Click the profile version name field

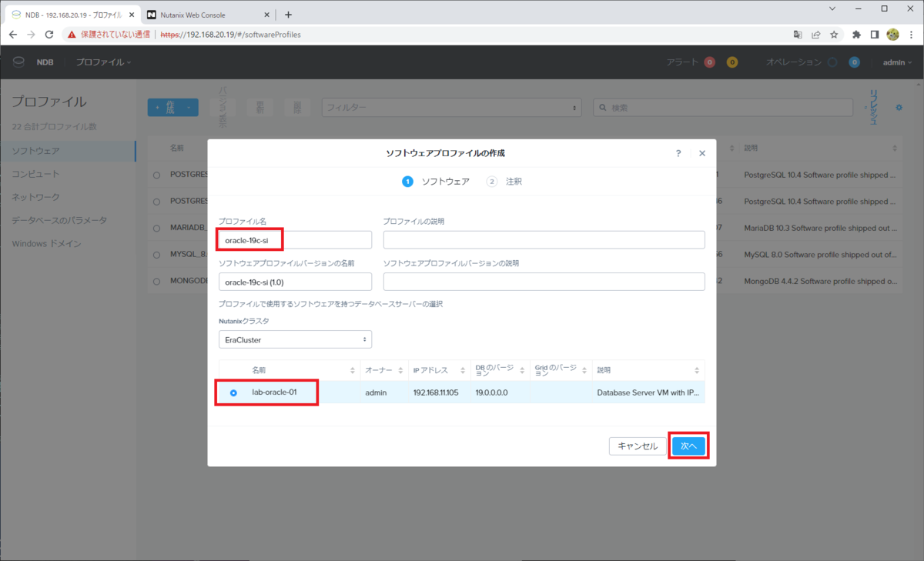coord(295,282)
